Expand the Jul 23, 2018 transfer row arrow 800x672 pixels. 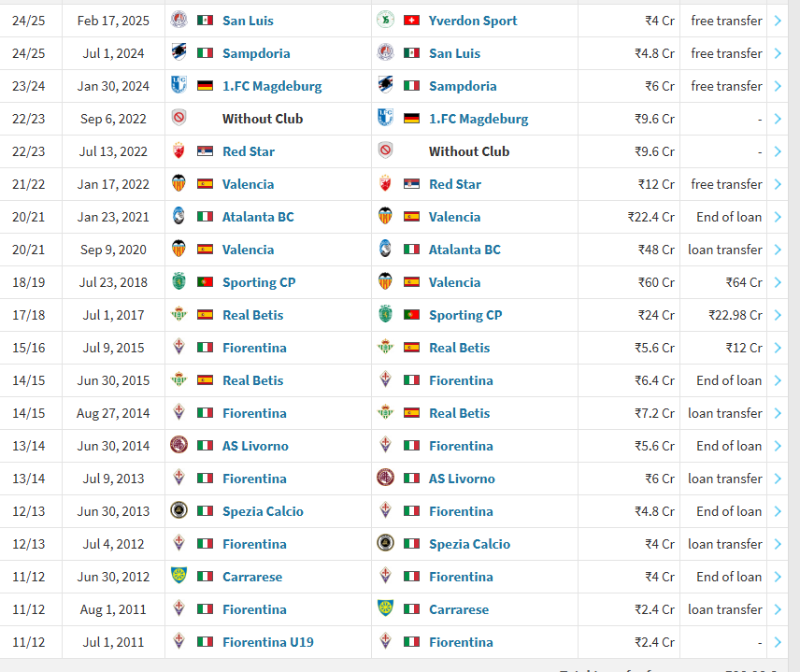pos(778,282)
